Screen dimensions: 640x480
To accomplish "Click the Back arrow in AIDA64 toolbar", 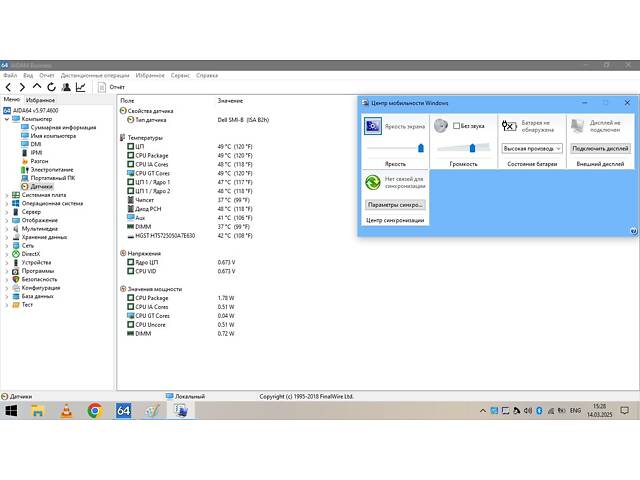I will 8,87.
